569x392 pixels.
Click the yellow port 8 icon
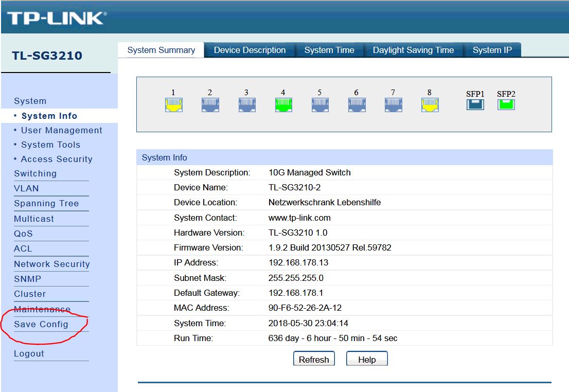(x=430, y=105)
